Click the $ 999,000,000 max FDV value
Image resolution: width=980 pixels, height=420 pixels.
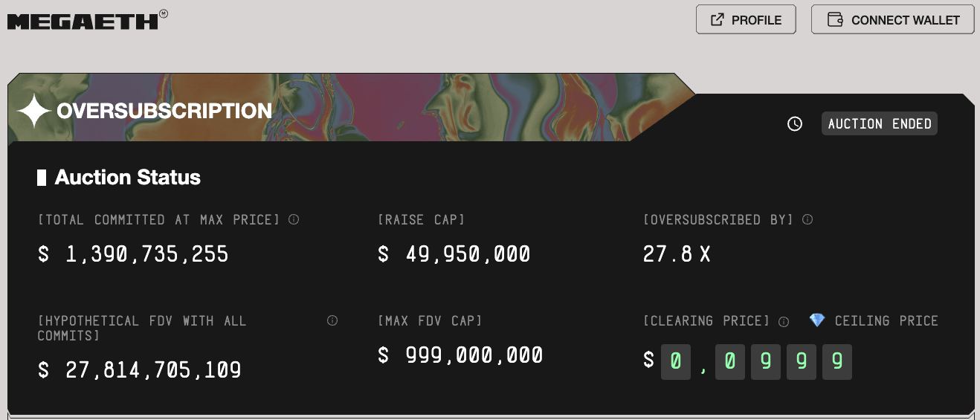[460, 355]
